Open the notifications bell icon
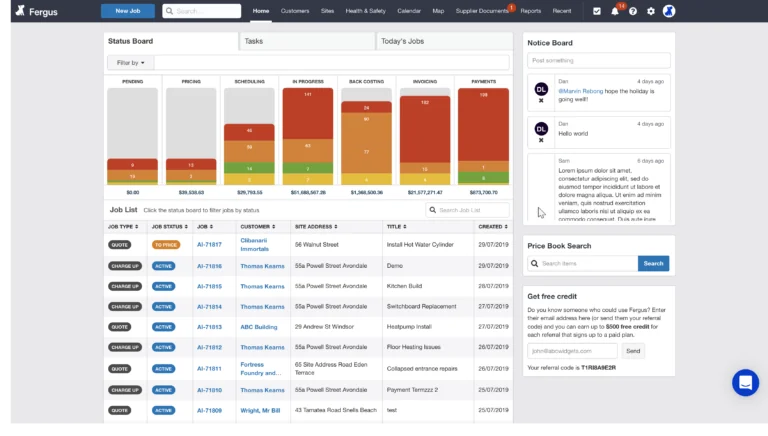This screenshot has height=436, width=768. coord(615,11)
